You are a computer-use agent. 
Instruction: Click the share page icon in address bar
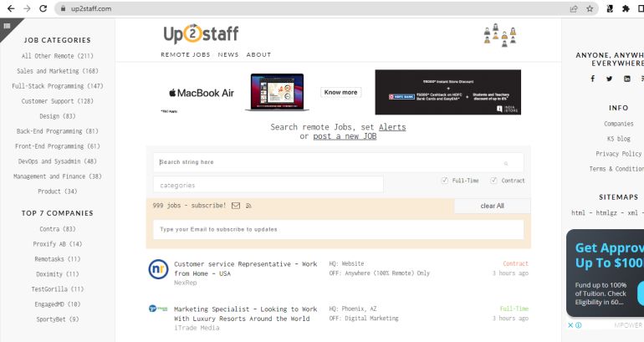(x=574, y=8)
